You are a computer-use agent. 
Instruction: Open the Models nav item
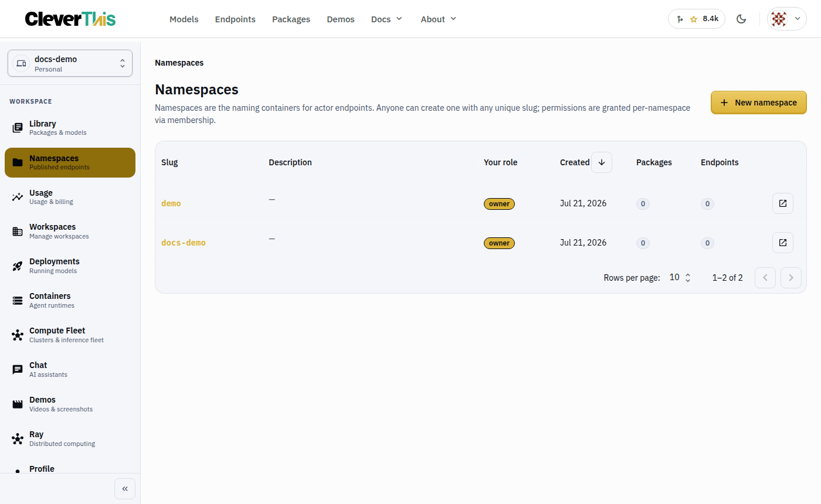tap(184, 19)
